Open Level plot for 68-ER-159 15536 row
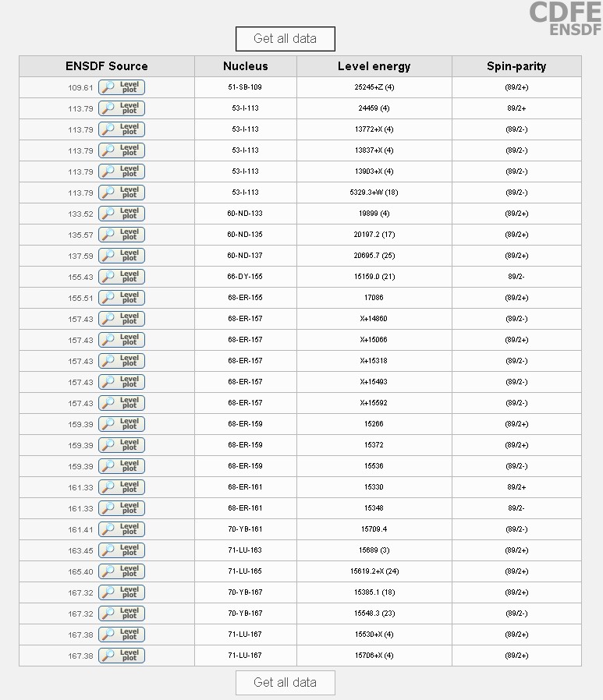The height and width of the screenshot is (700, 603). (x=122, y=466)
